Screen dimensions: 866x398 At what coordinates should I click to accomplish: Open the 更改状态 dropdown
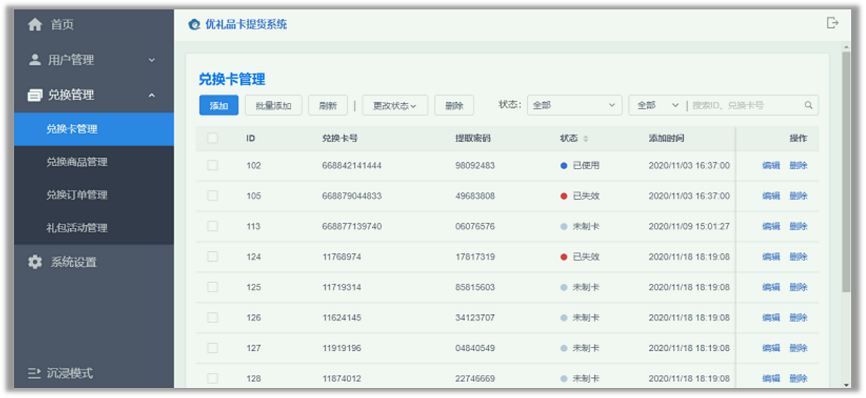395,105
